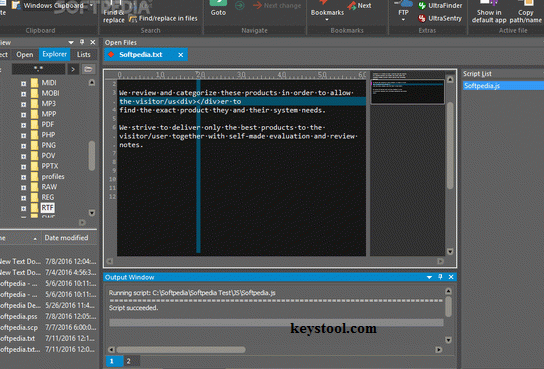Switch to the Open tab
The image size is (544, 369).
[x=25, y=55]
